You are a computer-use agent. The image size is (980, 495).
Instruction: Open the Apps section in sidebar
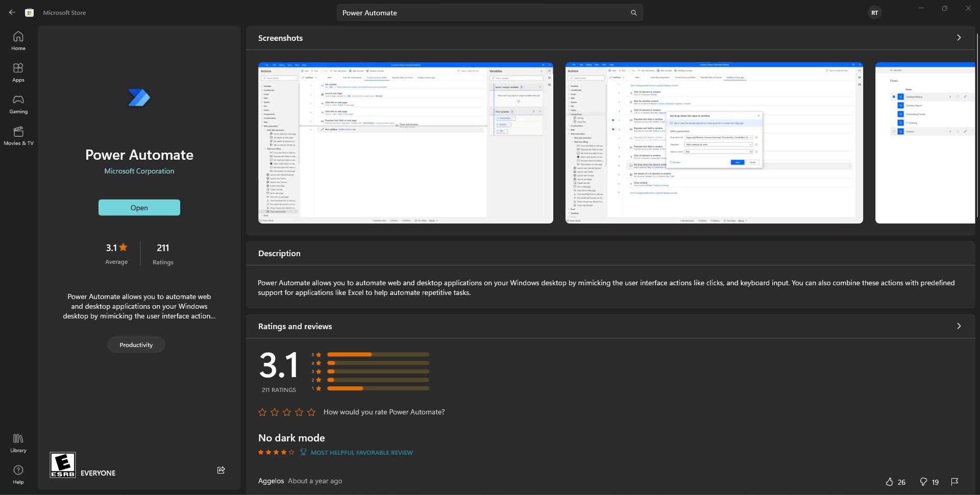[18, 72]
